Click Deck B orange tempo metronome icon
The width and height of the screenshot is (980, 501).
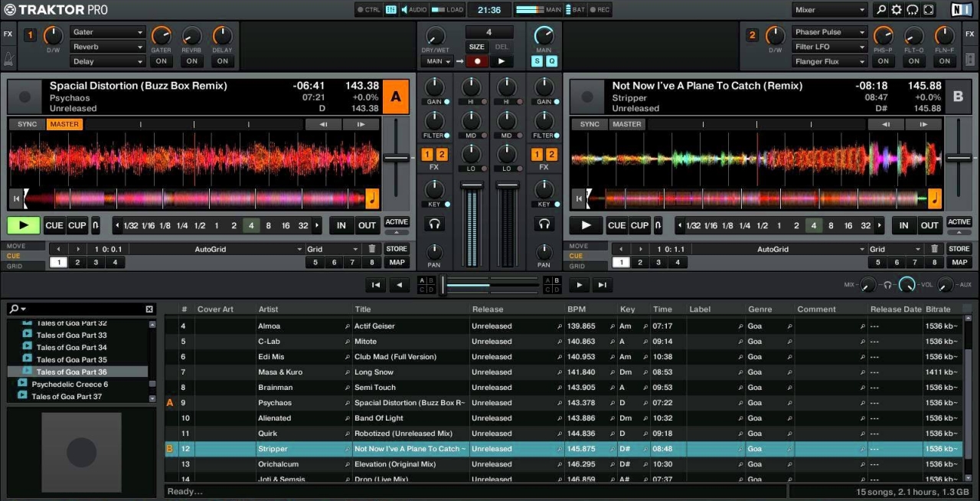coord(935,199)
